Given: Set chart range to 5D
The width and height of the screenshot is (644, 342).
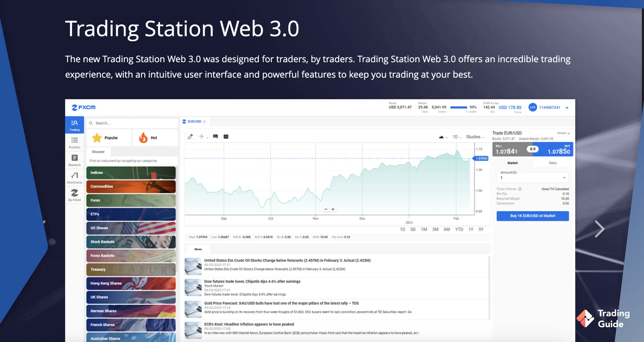Looking at the screenshot, I should (413, 229).
